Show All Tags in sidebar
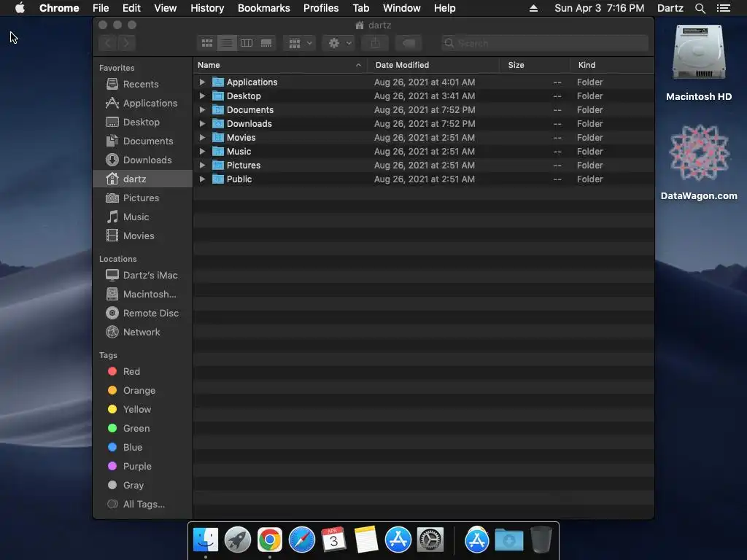Screen dimensions: 747x560 142,505
